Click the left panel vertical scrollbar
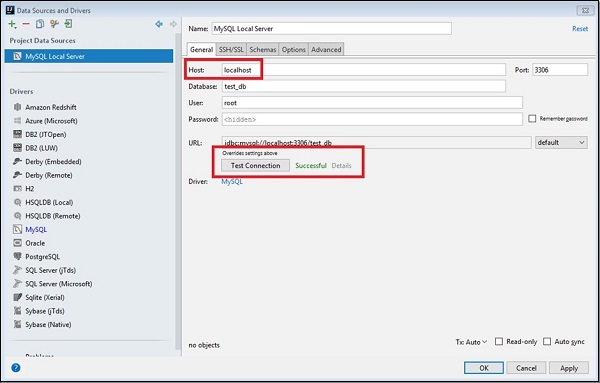 178,191
